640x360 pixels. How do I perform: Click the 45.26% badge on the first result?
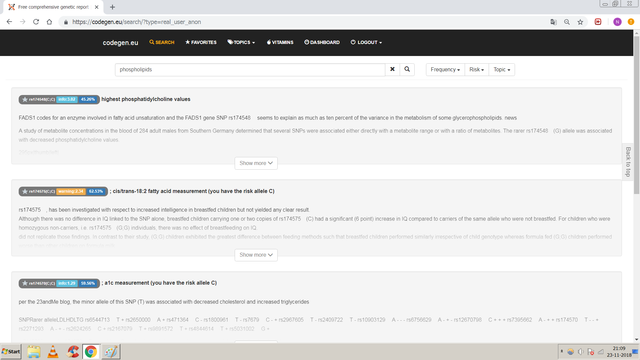[x=88, y=100]
